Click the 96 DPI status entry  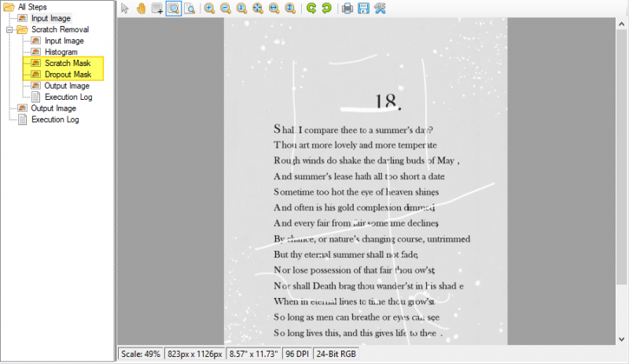297,354
